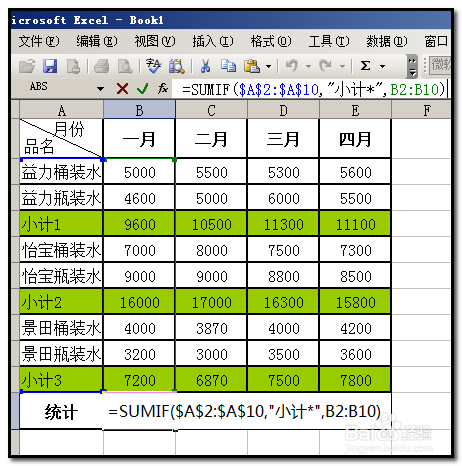Screen dimensions: 462x466
Task: Select cell containing 四月
Action: pos(355,139)
